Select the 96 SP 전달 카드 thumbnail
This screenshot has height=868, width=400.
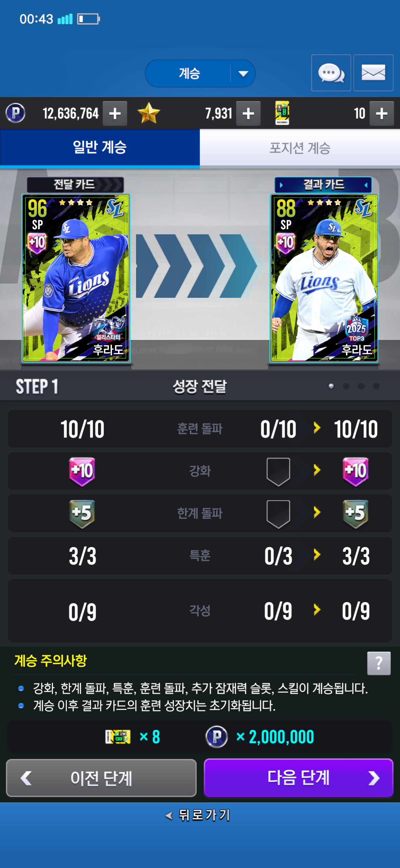tap(76, 278)
